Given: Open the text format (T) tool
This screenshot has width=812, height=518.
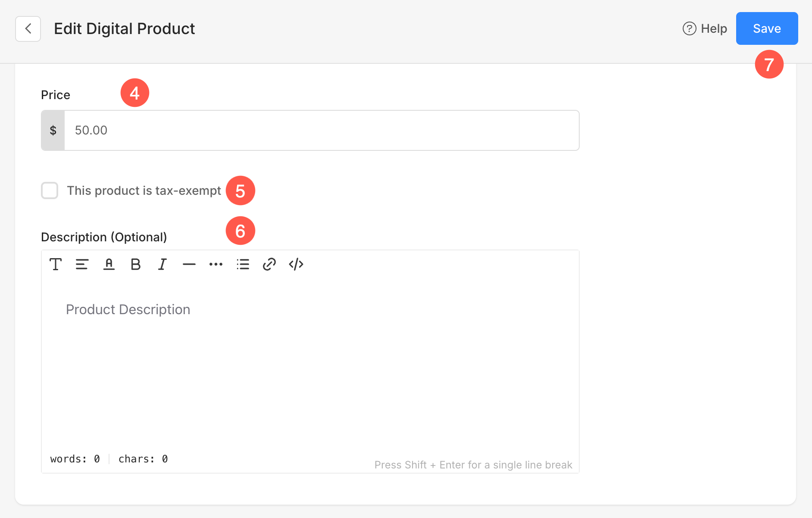Looking at the screenshot, I should click(x=56, y=264).
